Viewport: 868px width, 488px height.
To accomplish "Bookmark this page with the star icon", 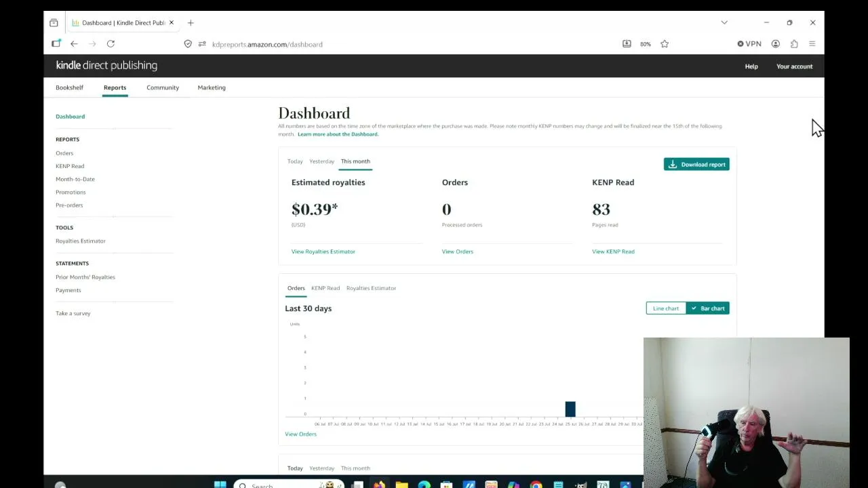I will [x=665, y=44].
